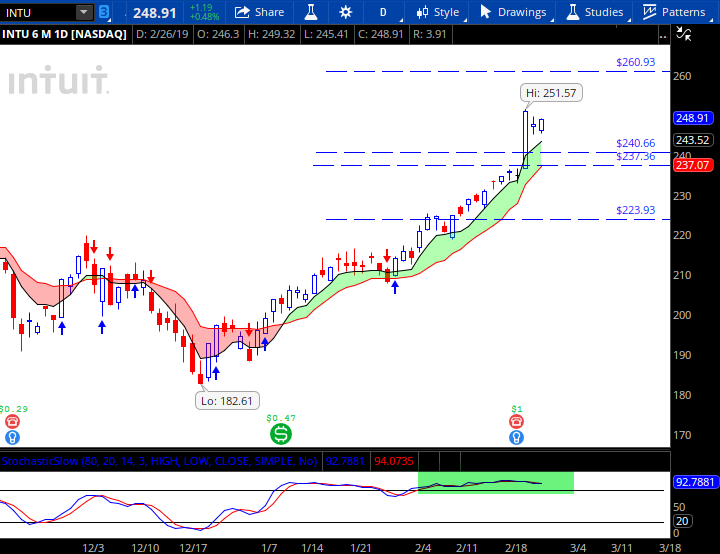Click the 20 level tag on stochastic axis
The height and width of the screenshot is (554, 720).
tap(682, 521)
